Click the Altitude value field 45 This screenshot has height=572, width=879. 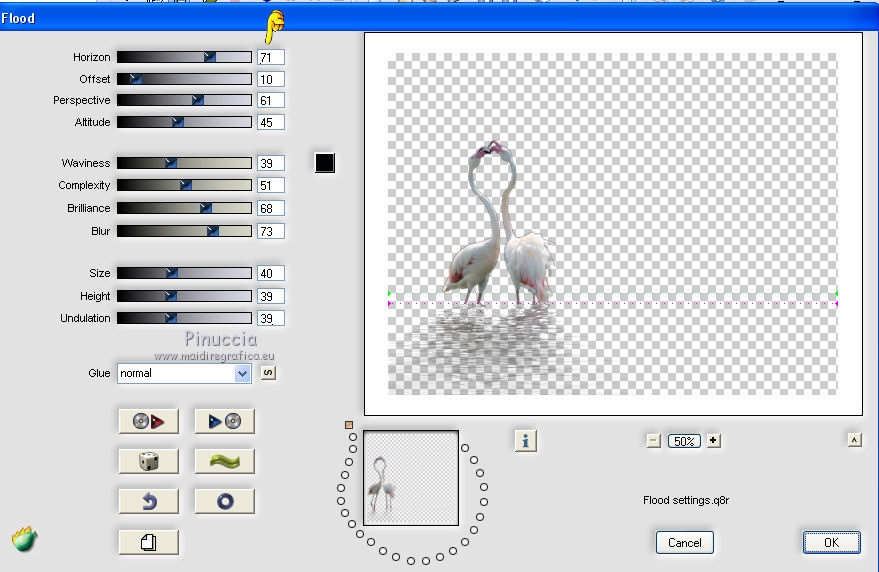(x=271, y=122)
